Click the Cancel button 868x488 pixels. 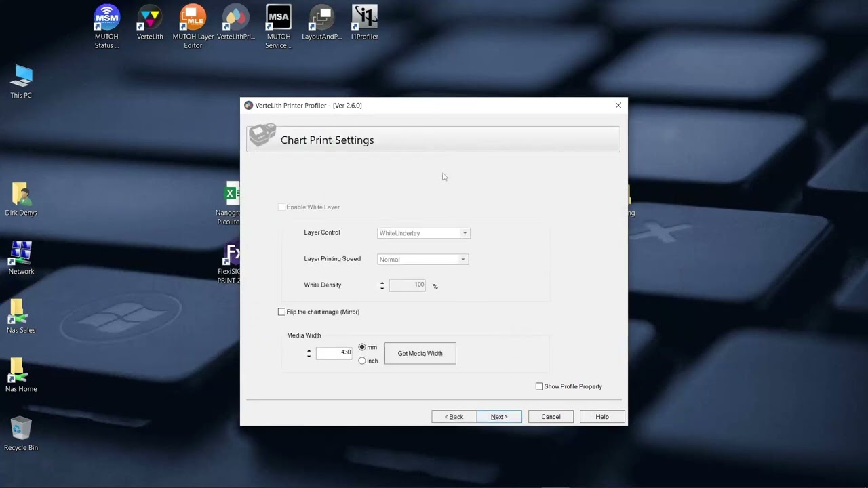click(x=551, y=417)
